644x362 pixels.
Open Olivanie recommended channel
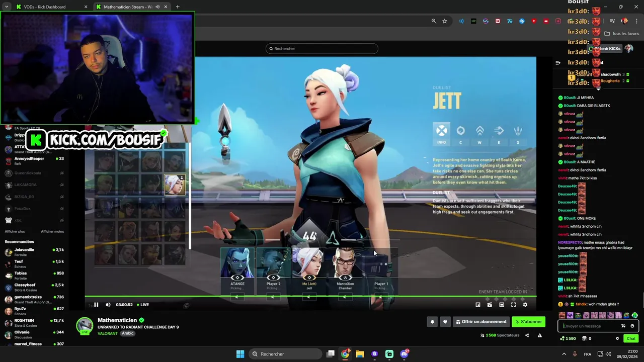pyautogui.click(x=34, y=334)
